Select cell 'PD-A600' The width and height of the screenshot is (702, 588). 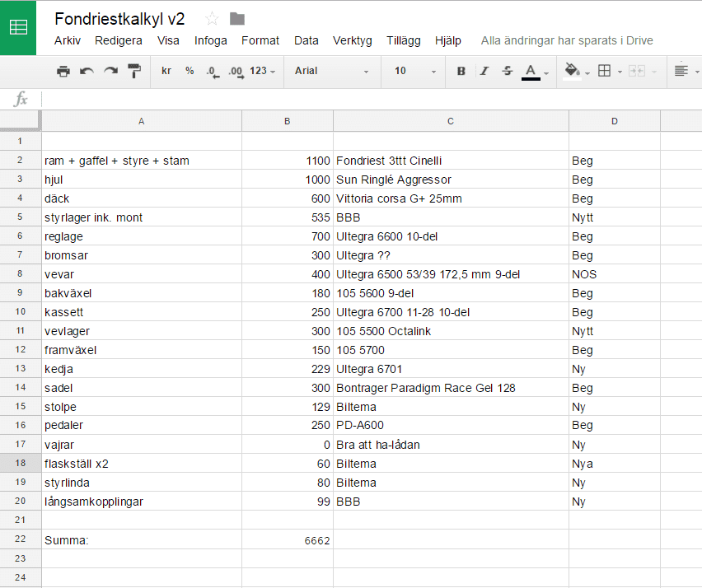[451, 425]
